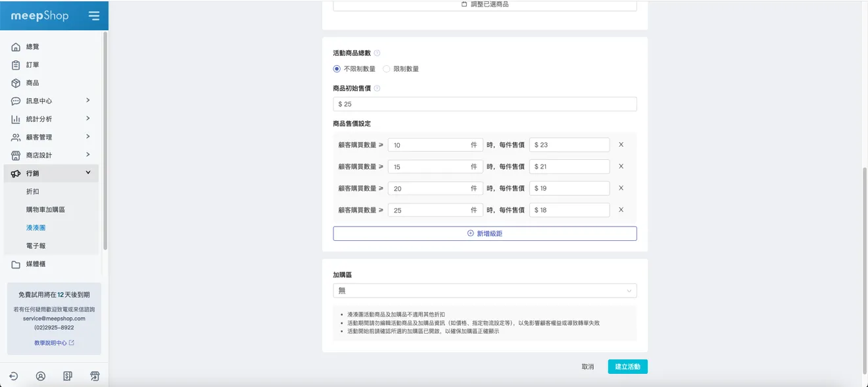Click the box icon beside 商品

tap(16, 83)
